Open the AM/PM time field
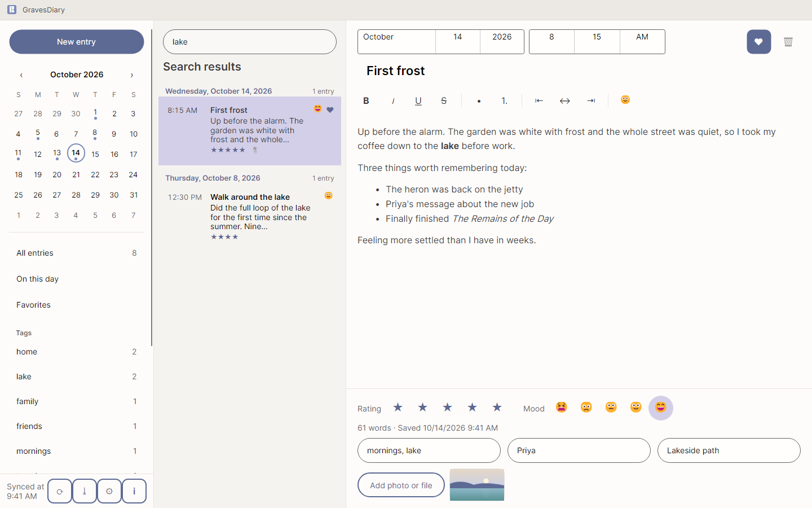812x508 pixels. (x=642, y=42)
